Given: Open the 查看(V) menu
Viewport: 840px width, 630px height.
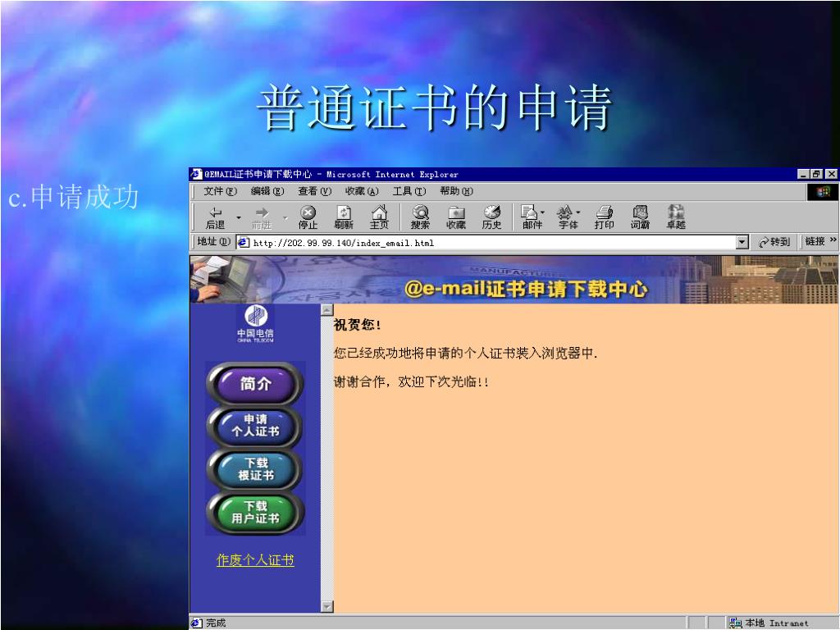Looking at the screenshot, I should point(314,191).
